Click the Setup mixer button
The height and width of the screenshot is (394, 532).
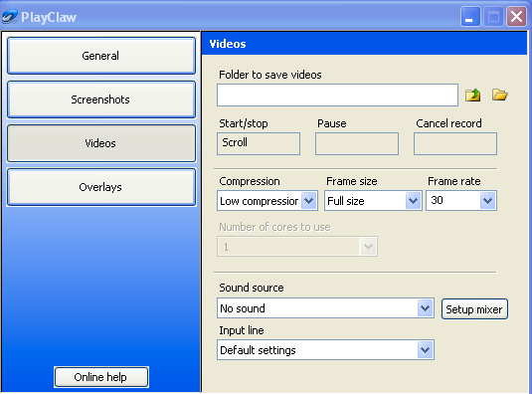pyautogui.click(x=474, y=308)
